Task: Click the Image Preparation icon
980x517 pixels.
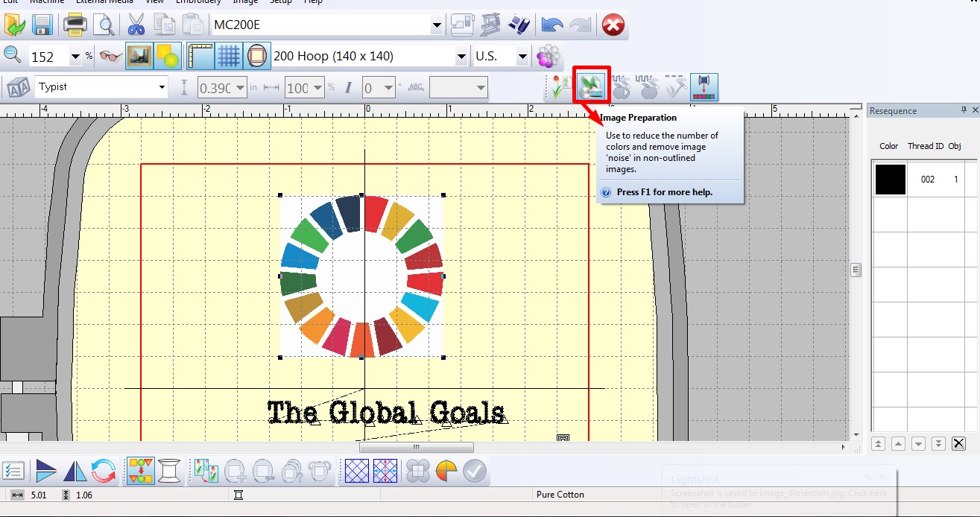Action: coord(592,86)
